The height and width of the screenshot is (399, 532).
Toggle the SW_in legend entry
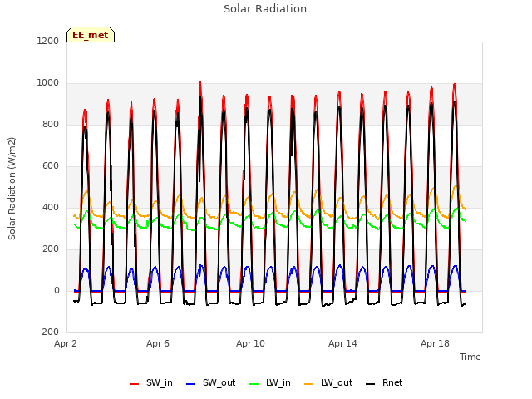tap(151, 383)
